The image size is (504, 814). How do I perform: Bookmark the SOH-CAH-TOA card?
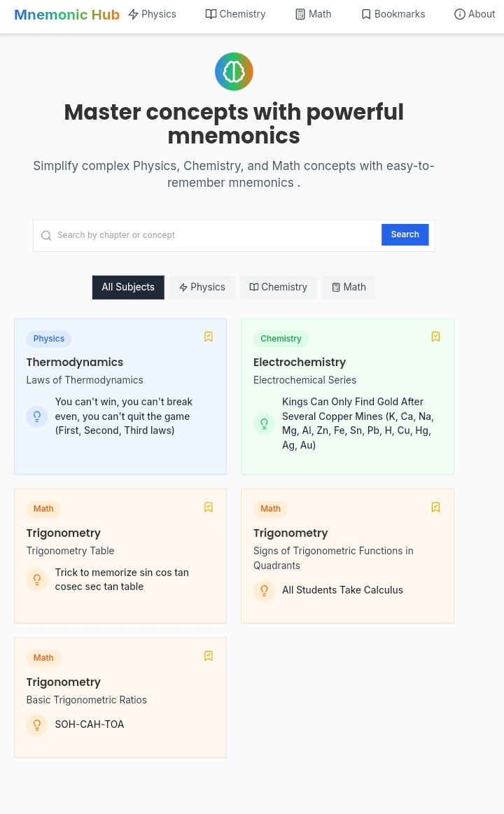pos(209,656)
